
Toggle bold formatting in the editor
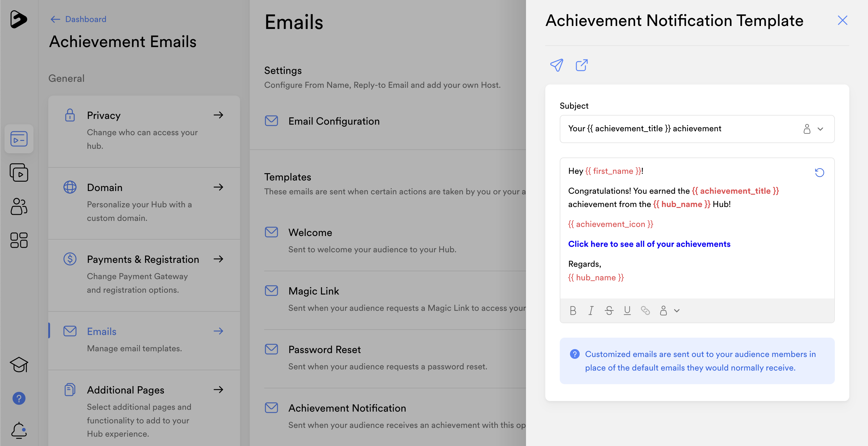click(573, 311)
